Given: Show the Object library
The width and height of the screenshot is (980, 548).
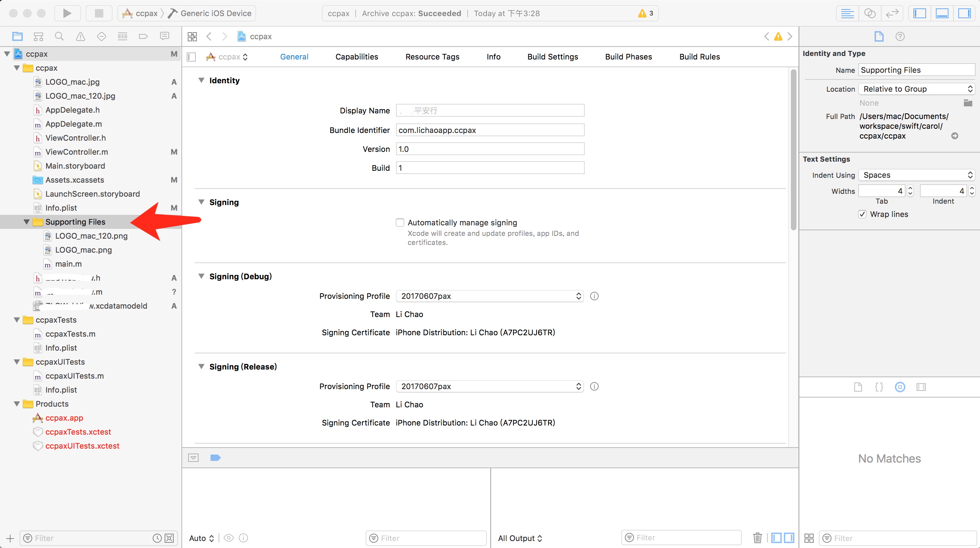Looking at the screenshot, I should 900,387.
